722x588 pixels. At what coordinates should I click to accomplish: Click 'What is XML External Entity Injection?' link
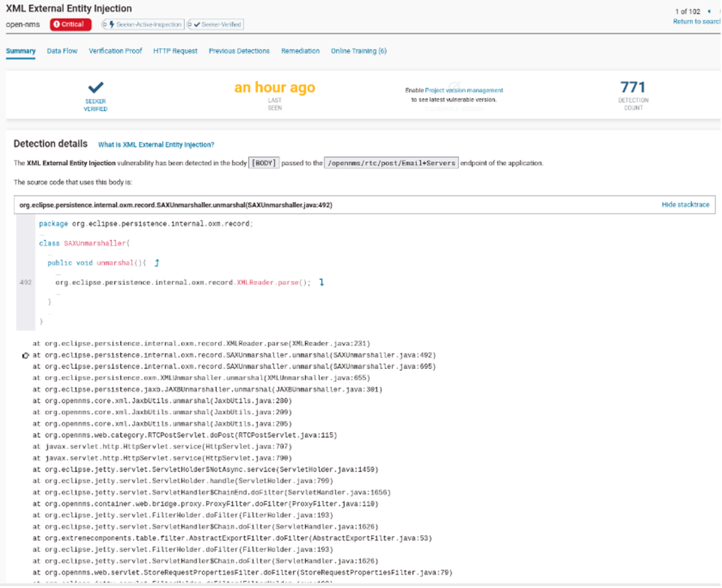coord(156,145)
